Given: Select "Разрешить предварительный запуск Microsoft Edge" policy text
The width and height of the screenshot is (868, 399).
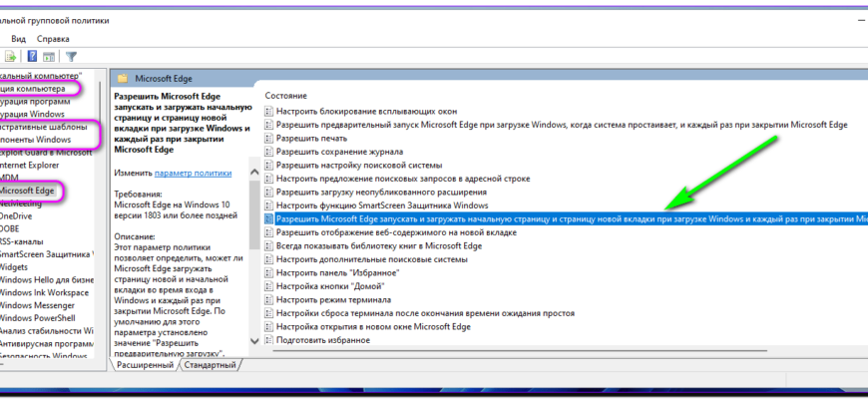Looking at the screenshot, I should click(562, 125).
